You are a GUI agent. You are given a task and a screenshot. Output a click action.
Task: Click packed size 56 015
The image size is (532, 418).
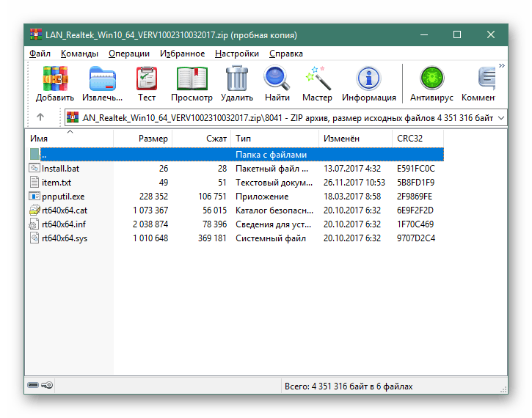click(214, 210)
